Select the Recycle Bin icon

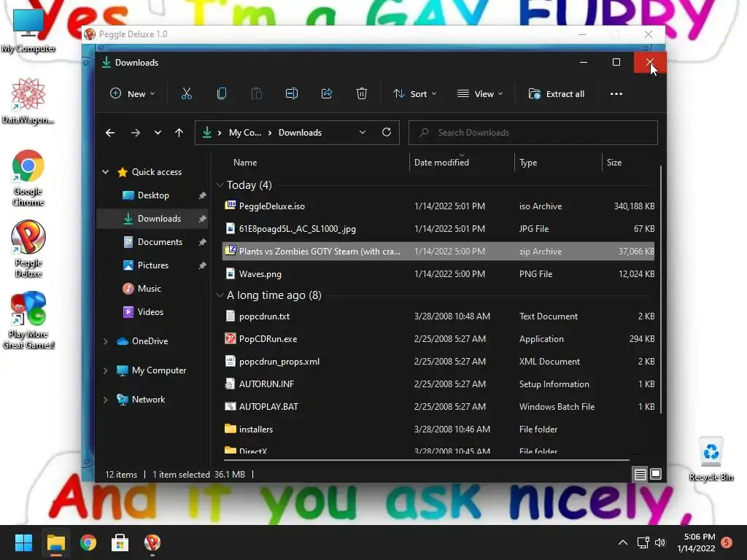(711, 459)
